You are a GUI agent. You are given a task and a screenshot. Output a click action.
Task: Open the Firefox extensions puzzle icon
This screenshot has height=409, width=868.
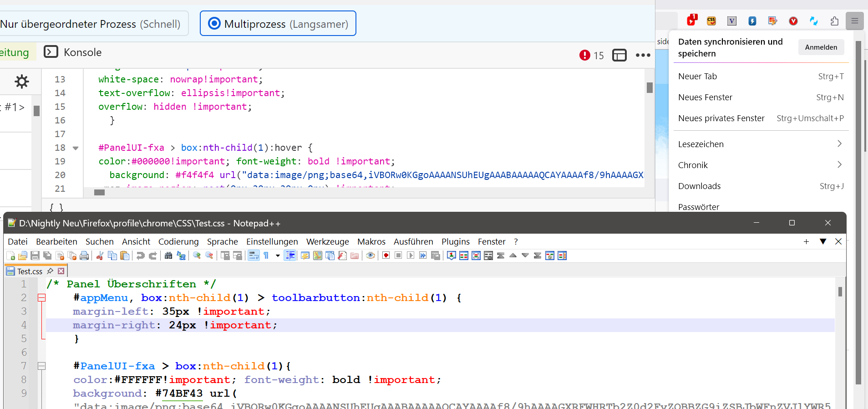(x=834, y=21)
